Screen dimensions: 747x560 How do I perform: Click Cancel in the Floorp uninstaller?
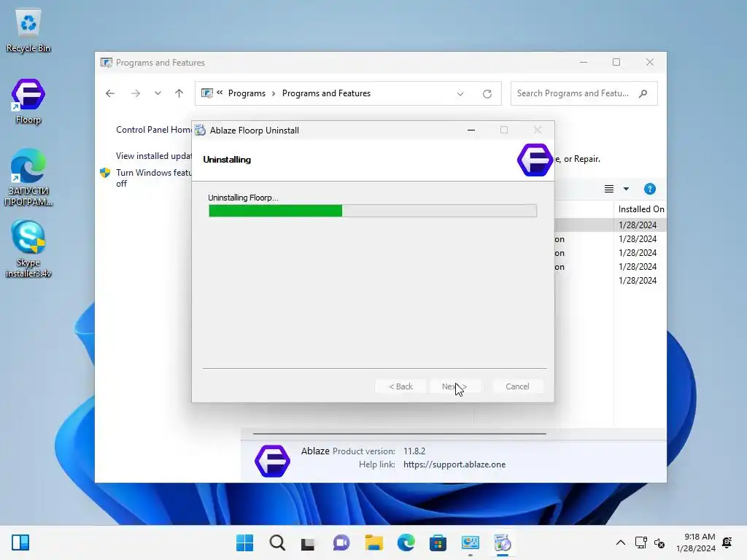pyautogui.click(x=517, y=386)
